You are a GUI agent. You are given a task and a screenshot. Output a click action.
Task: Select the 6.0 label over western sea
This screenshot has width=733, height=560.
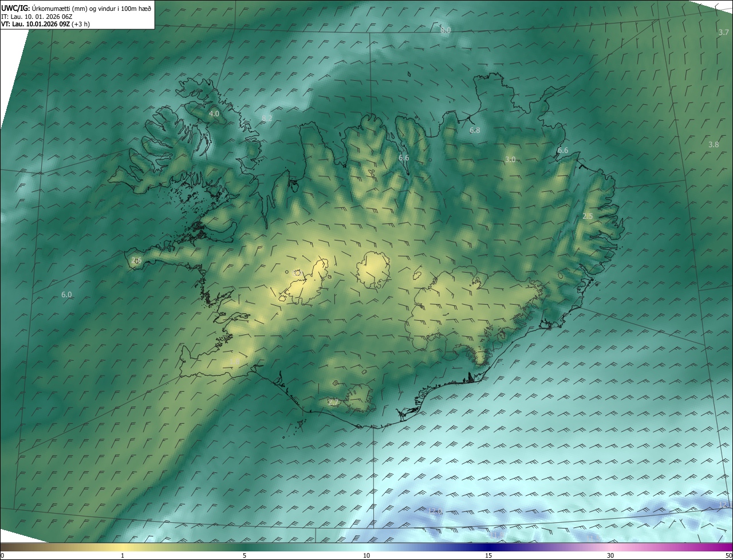(66, 294)
